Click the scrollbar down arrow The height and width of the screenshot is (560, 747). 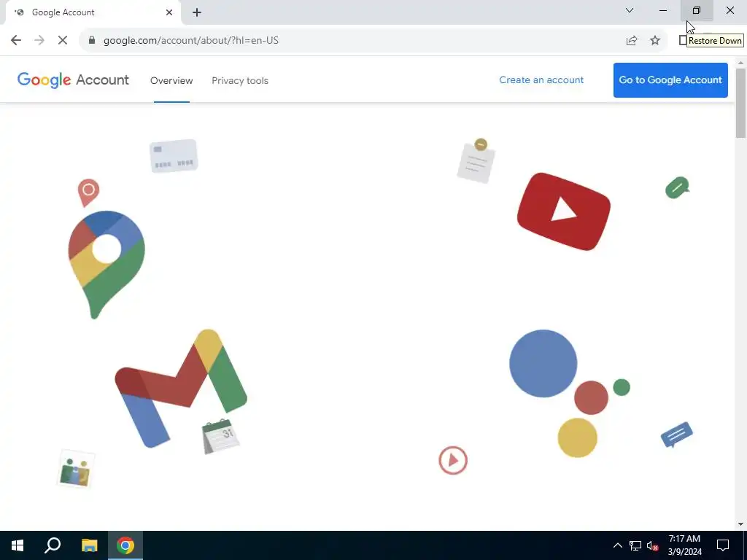pos(740,524)
